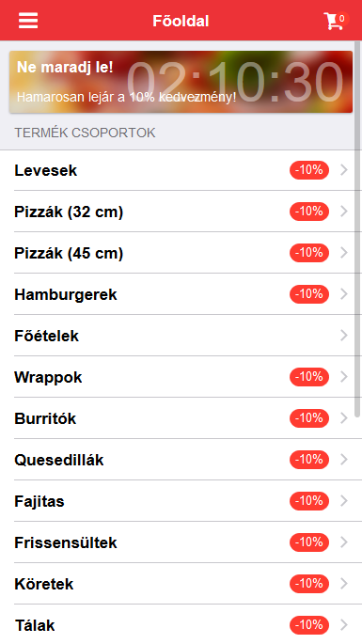
Task: Click the -10% badge on Hamburgerek
Action: click(309, 294)
